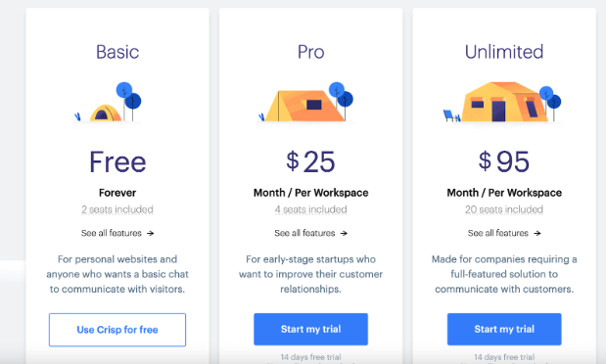Click the $95 price on the Unlimited card
The width and height of the screenshot is (606, 364).
(x=504, y=161)
